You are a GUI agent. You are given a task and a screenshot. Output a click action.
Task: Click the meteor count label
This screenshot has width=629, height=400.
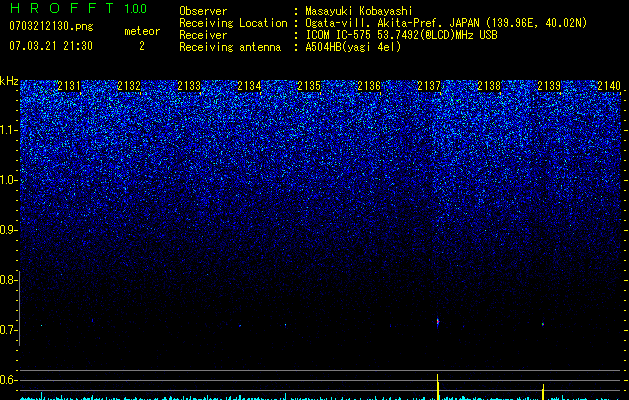[142, 31]
